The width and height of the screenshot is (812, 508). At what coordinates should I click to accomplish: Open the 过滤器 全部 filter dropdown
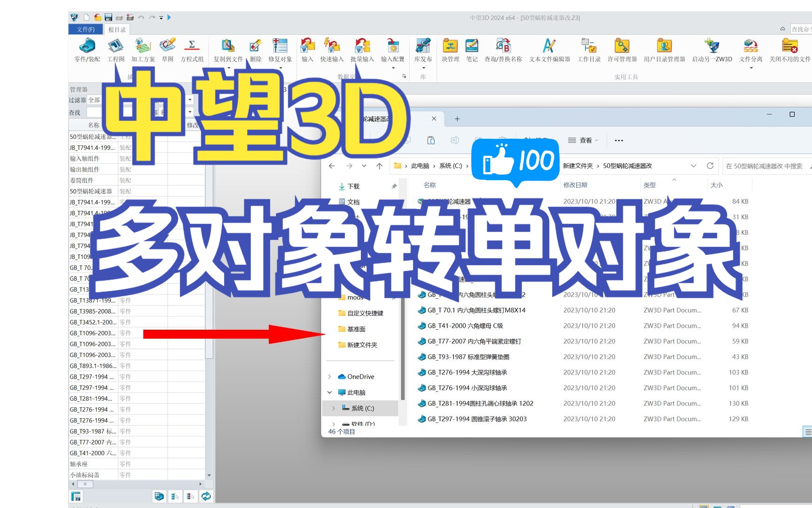click(x=190, y=100)
